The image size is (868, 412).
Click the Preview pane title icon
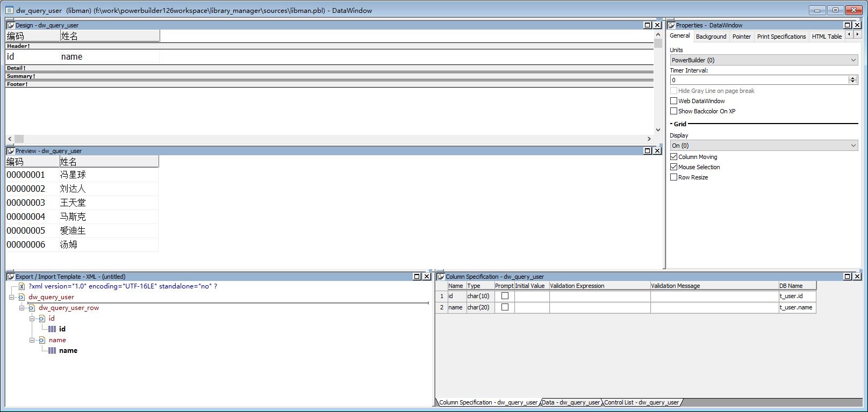[10, 151]
